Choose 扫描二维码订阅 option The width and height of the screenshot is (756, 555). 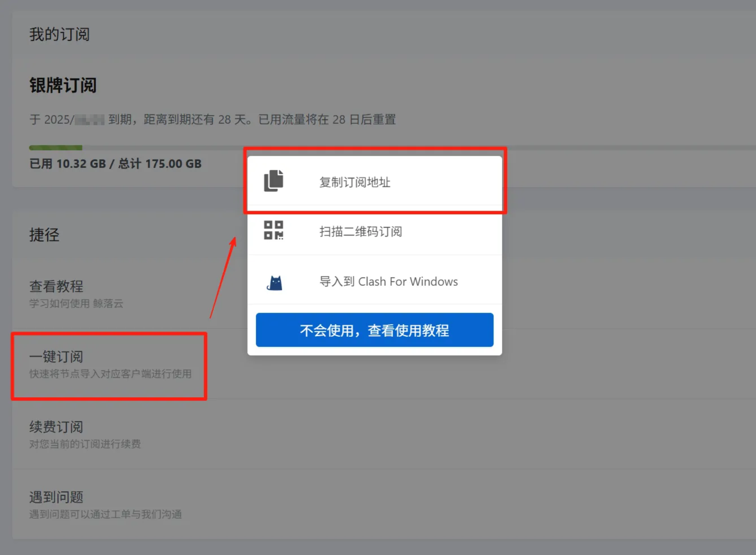coord(361,231)
